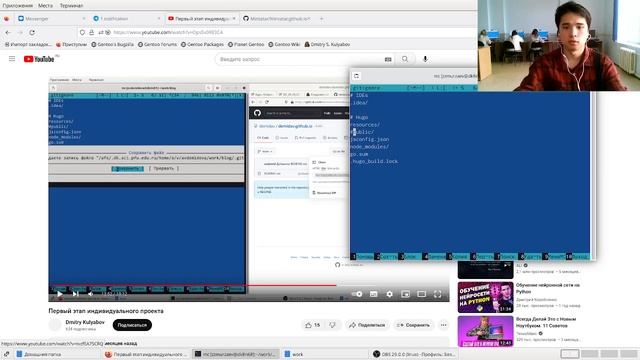Open the Обучение нейронной сети на Python thumbnail
Viewport: 640px width, 360px height.
click(485, 297)
